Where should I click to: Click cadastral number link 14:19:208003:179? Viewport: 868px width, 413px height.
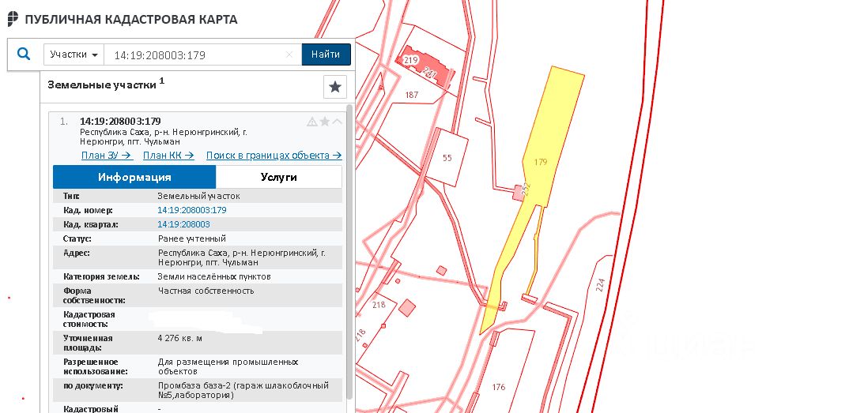[x=191, y=210]
